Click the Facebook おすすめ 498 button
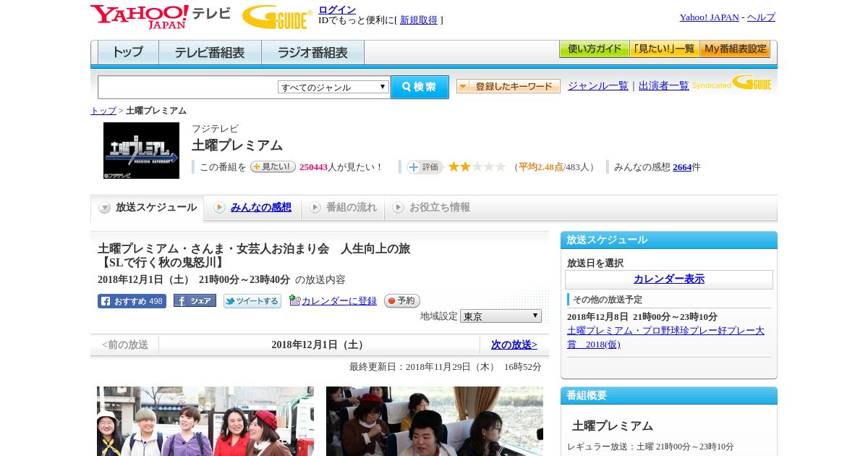This screenshot has width=868, height=456. 132,301
